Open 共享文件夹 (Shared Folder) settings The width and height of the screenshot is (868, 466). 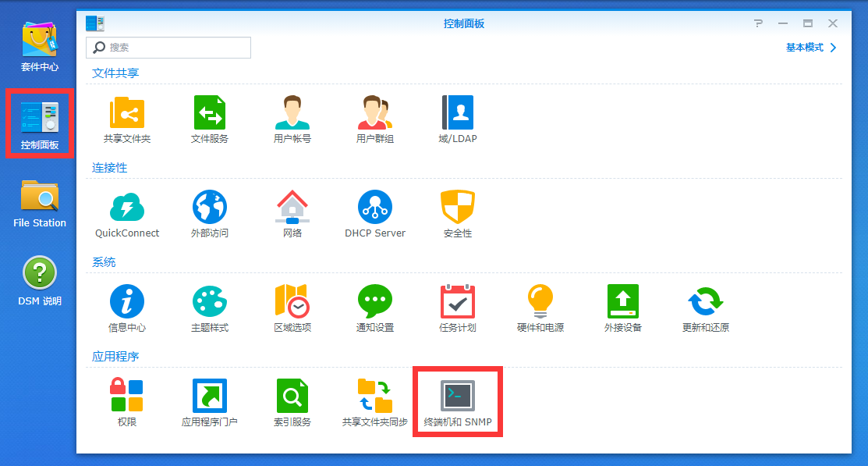(x=127, y=119)
